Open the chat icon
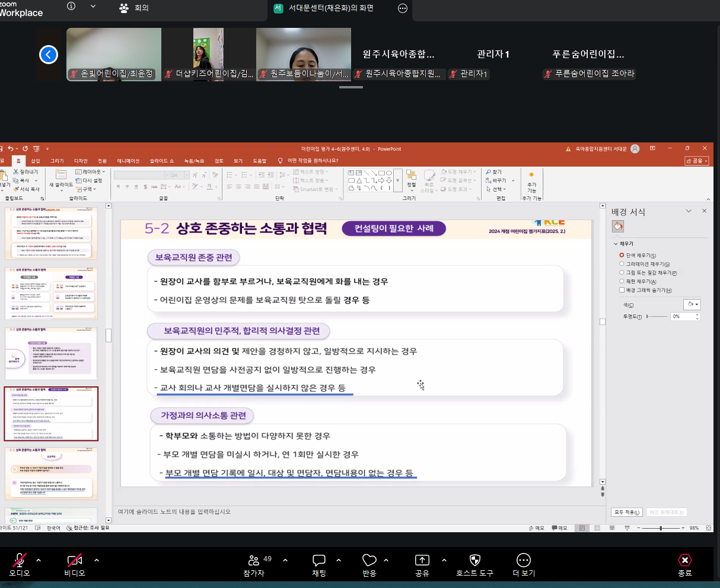Viewport: 720px width, 588px height. click(x=319, y=561)
